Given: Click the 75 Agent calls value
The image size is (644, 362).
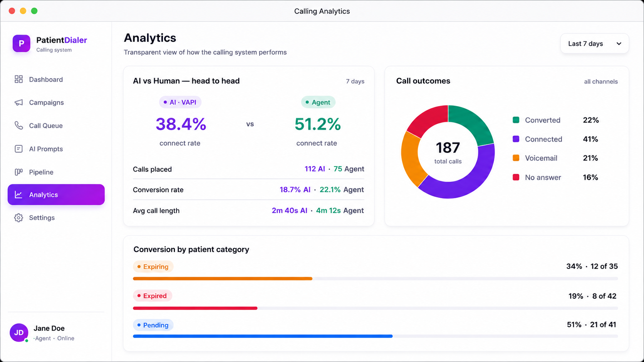Looking at the screenshot, I should [349, 169].
